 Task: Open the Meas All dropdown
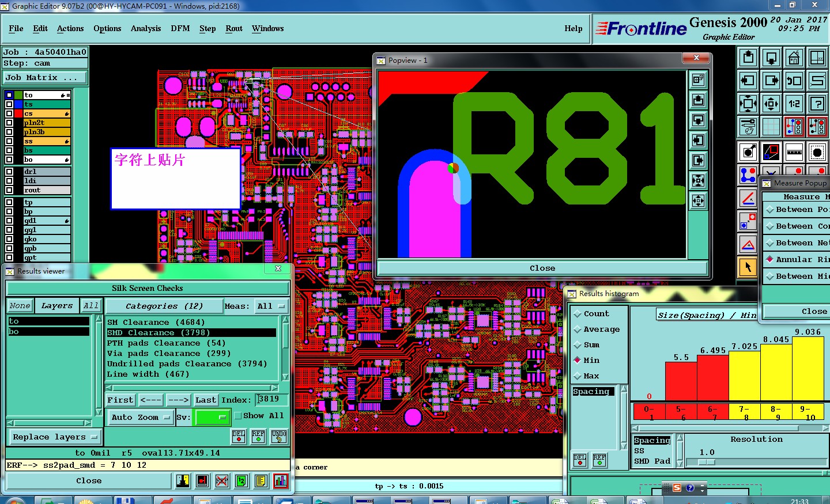tap(271, 306)
